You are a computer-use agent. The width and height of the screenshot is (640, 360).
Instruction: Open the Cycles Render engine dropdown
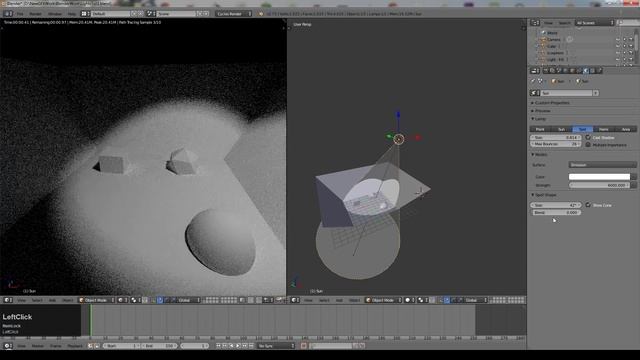233,13
